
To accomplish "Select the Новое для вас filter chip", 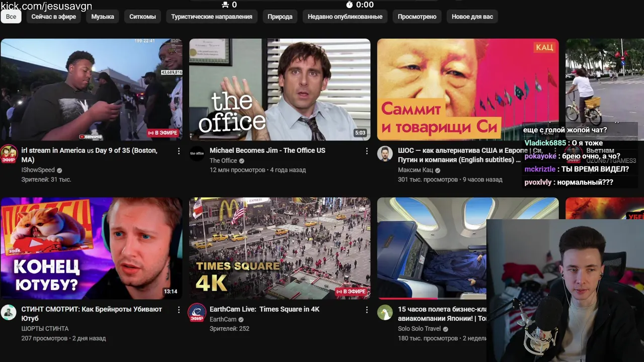I will 472,17.
